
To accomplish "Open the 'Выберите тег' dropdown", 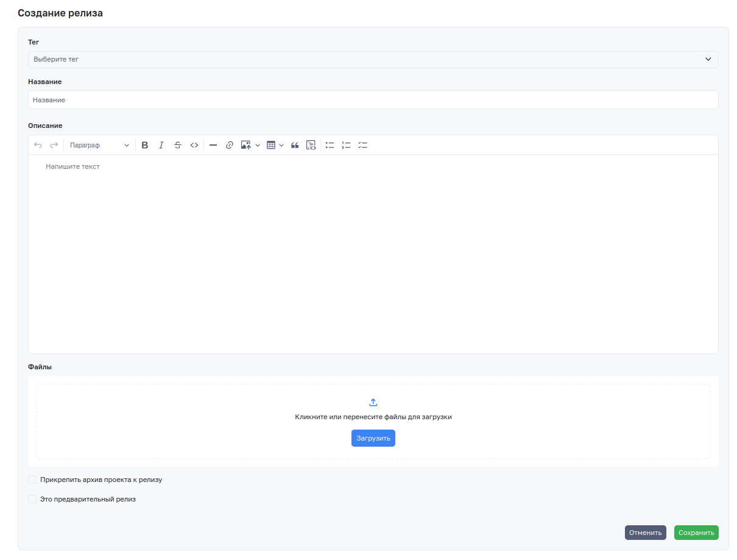I will click(373, 60).
